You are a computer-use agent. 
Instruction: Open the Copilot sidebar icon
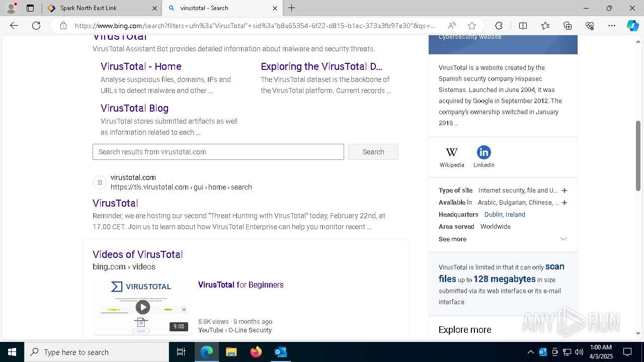point(632,26)
